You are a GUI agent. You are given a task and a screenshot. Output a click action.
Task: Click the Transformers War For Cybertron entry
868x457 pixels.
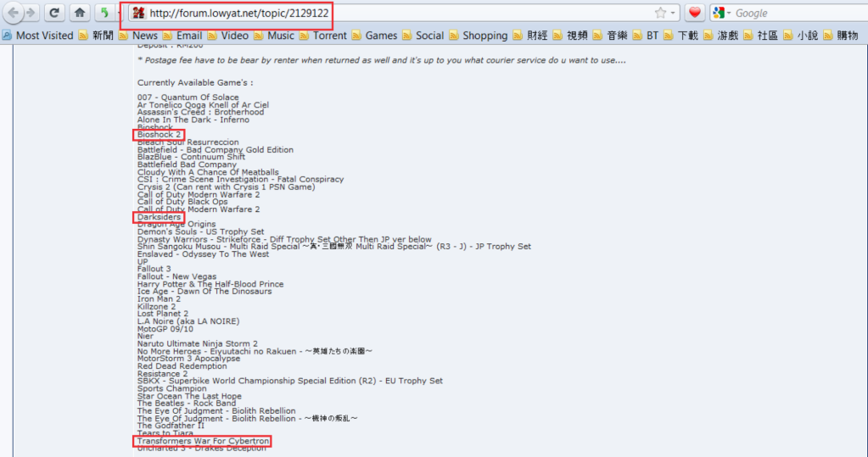pos(203,441)
